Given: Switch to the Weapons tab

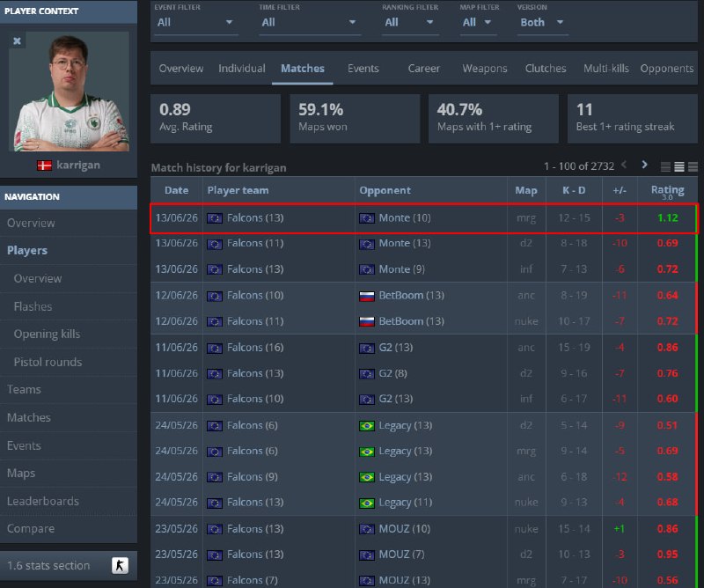Looking at the screenshot, I should coord(485,69).
